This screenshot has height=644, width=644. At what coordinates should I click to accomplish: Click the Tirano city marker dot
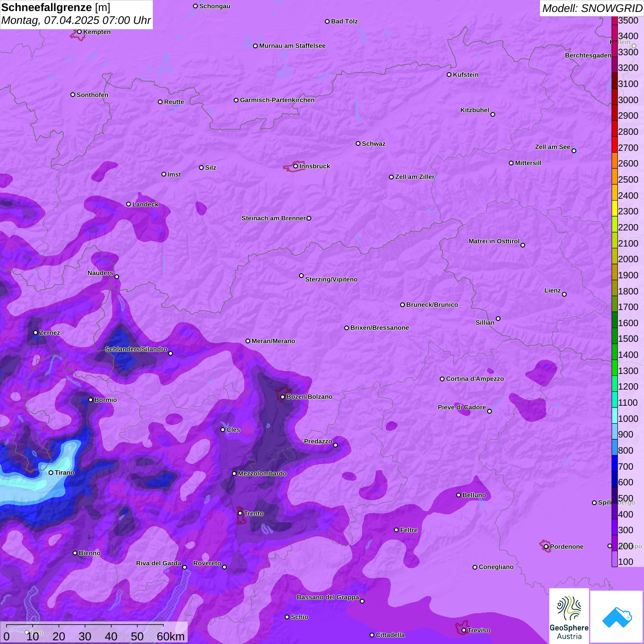51,472
